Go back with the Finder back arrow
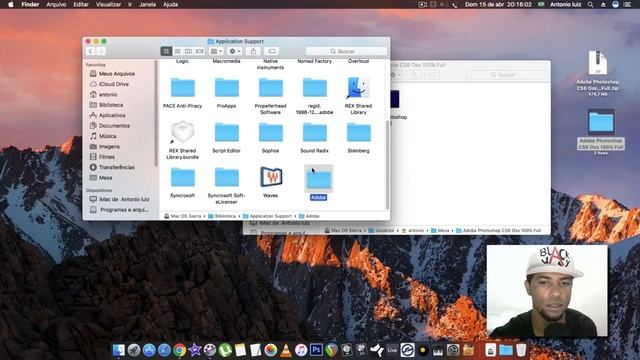The width and height of the screenshot is (640, 360). coord(90,51)
